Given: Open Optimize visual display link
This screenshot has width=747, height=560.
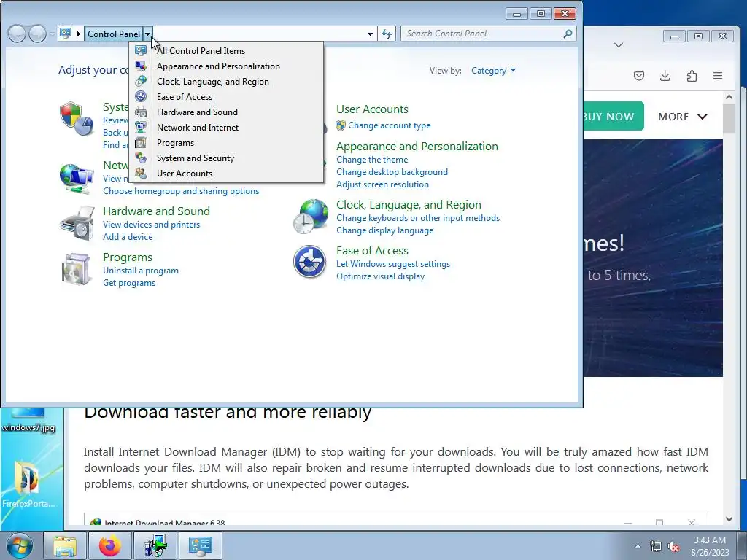Looking at the screenshot, I should click(380, 276).
